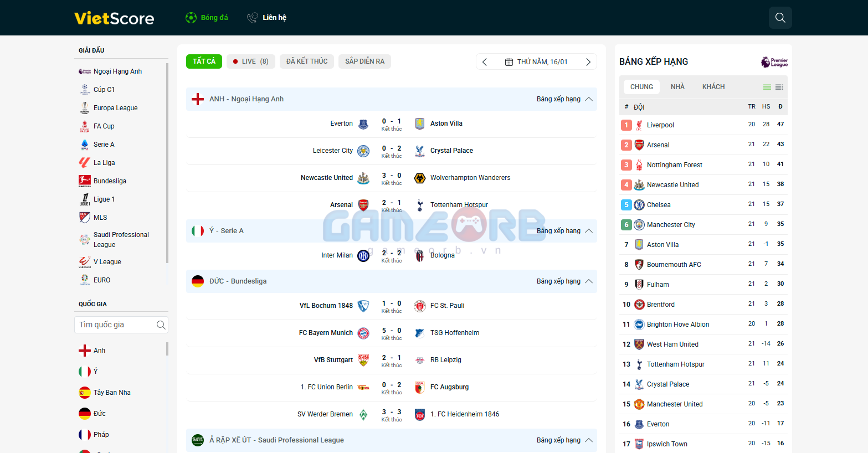
Task: Click the football icon beside Bóng đá
Action: pos(191,18)
